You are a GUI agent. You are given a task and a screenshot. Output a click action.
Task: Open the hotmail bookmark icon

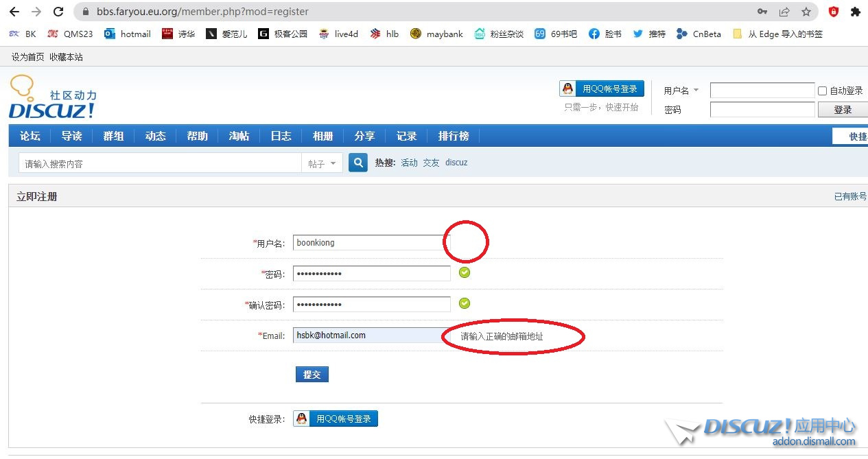[x=110, y=34]
